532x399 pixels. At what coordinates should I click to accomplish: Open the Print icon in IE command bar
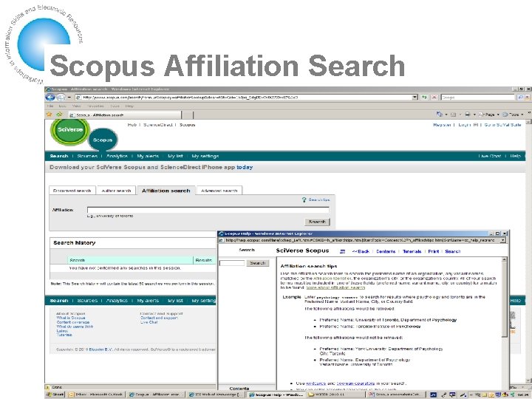pos(468,115)
